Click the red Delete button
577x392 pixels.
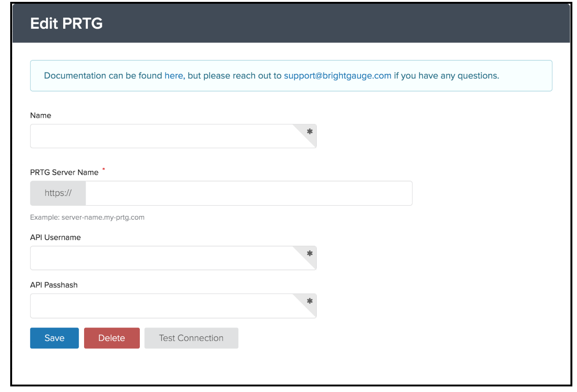(x=111, y=338)
